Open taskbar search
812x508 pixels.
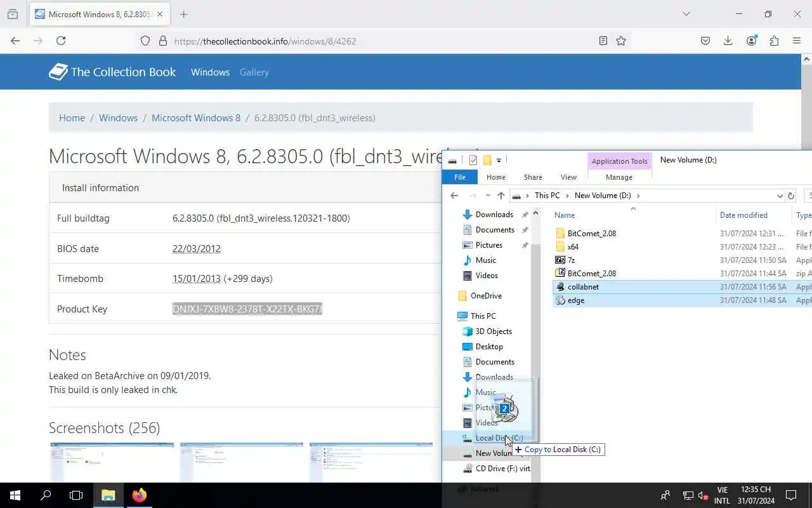(46, 495)
